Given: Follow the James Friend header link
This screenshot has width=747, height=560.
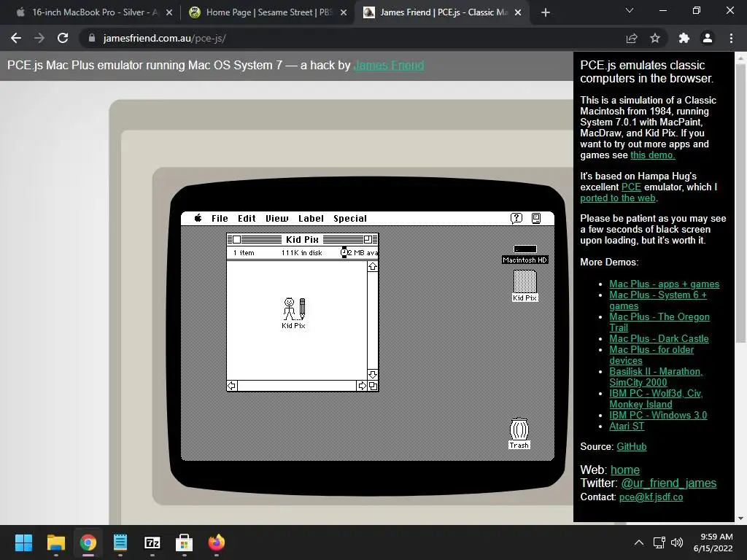Looking at the screenshot, I should click(389, 65).
